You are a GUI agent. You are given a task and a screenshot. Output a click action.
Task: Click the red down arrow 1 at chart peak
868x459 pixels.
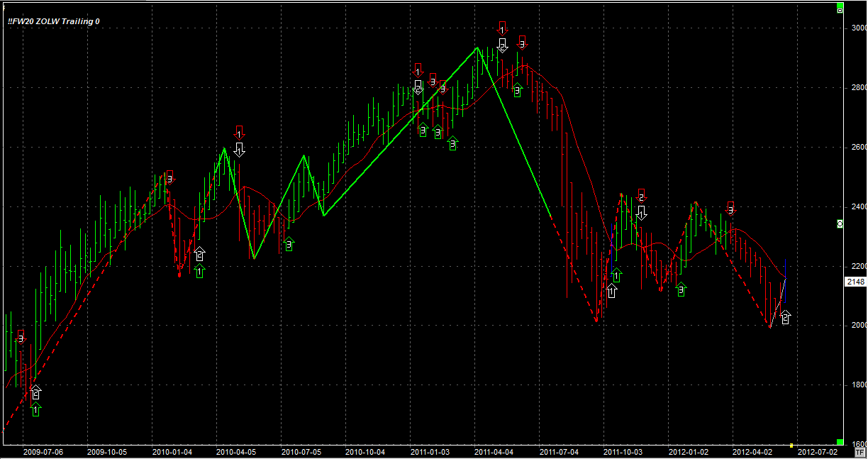point(502,28)
